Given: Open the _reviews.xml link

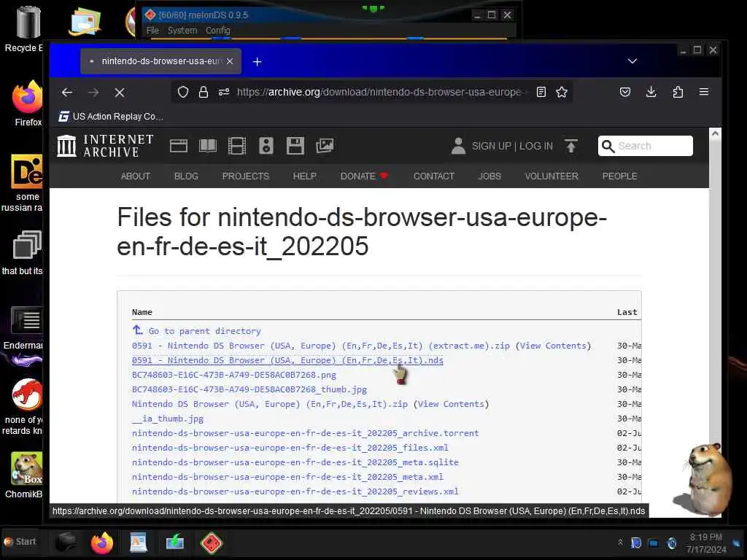Looking at the screenshot, I should point(295,491).
